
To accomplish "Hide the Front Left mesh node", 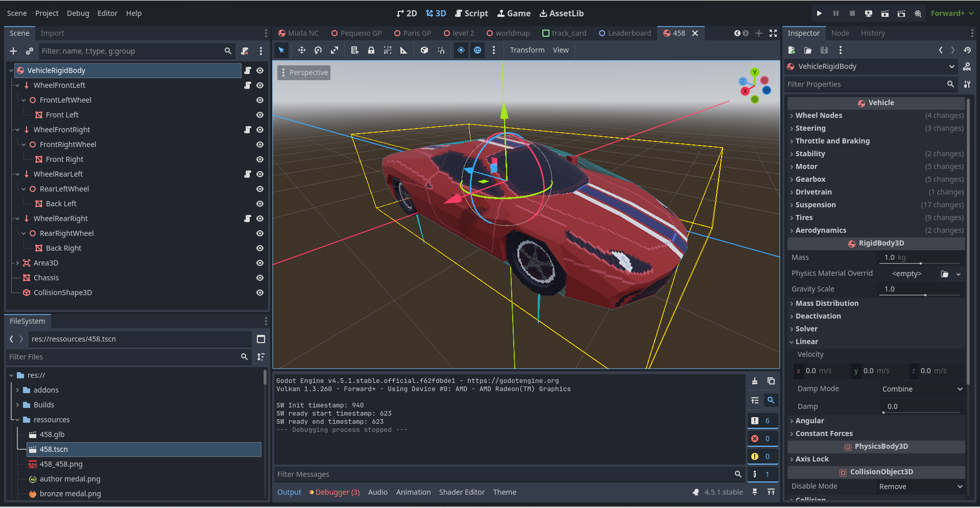I will (x=260, y=115).
